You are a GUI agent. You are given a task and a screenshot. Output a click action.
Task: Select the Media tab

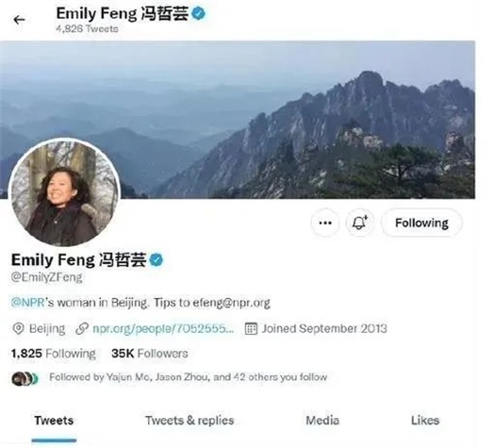click(322, 421)
